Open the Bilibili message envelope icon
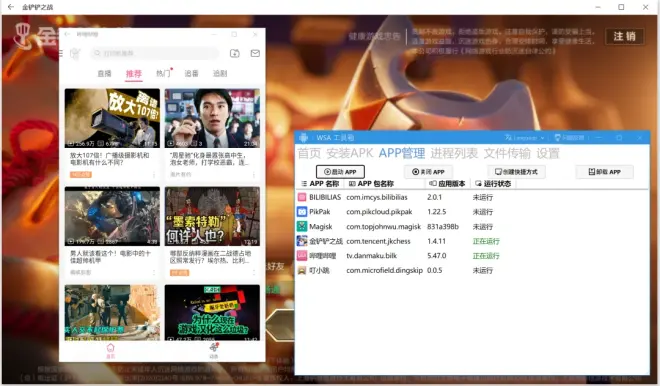 point(255,53)
